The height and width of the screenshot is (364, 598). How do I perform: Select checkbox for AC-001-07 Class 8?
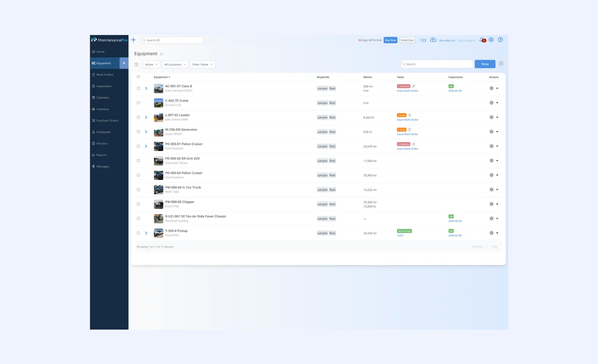[x=138, y=88]
